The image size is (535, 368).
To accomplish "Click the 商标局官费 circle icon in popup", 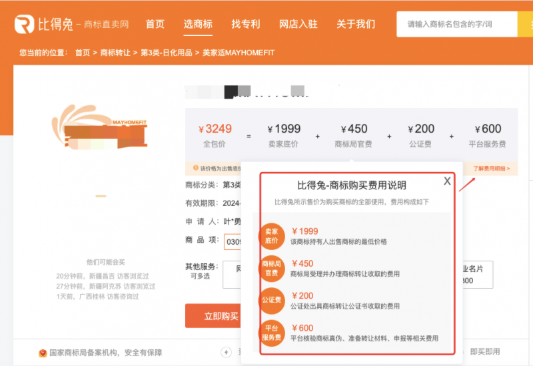I will coord(272,268).
